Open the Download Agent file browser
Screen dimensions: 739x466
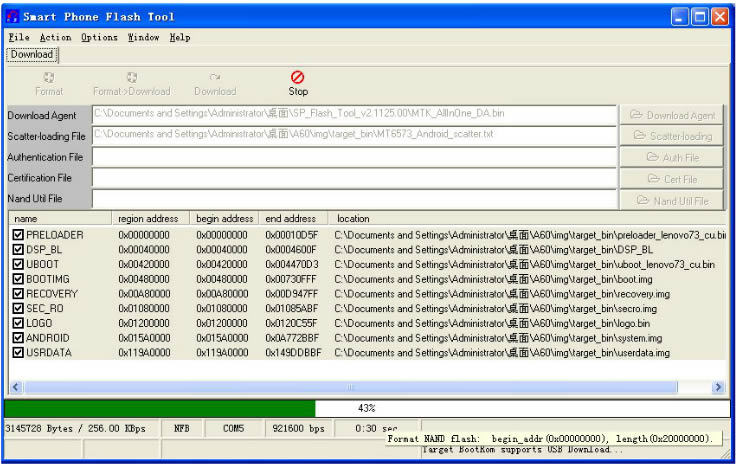pos(671,116)
